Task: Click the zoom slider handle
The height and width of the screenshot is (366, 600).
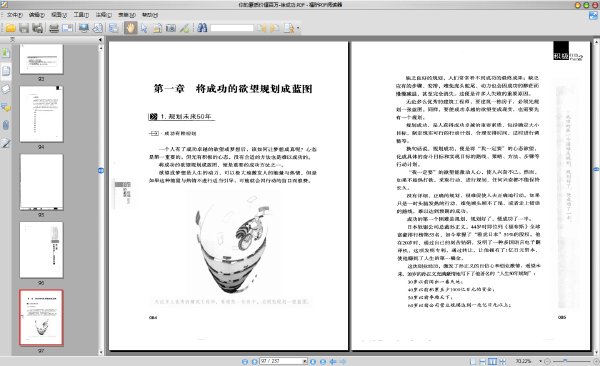Action: (565, 361)
